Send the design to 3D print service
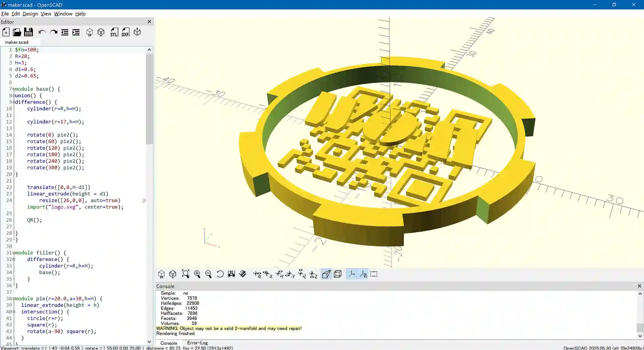Image resolution: width=644 pixels, height=350 pixels. [x=137, y=32]
